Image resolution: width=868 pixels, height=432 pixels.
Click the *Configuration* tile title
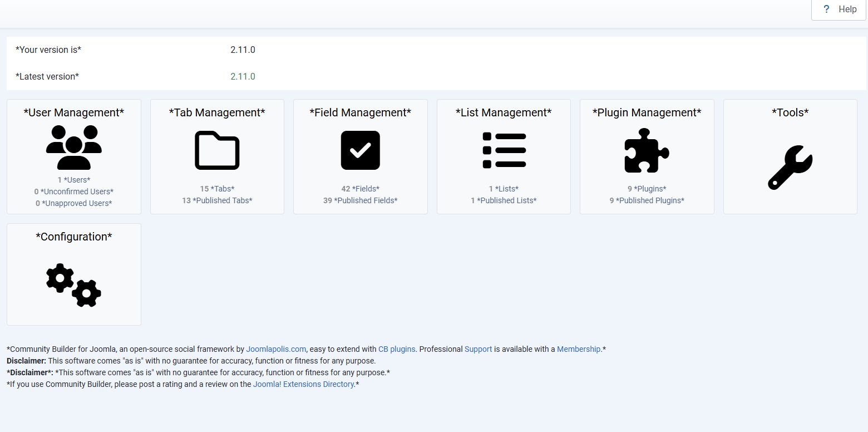74,237
